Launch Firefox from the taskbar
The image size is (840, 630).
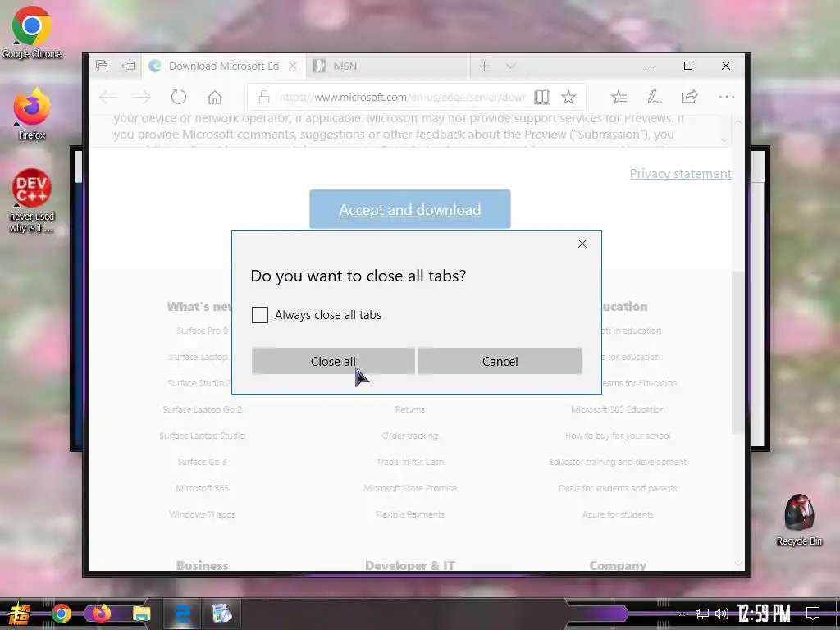tap(101, 614)
